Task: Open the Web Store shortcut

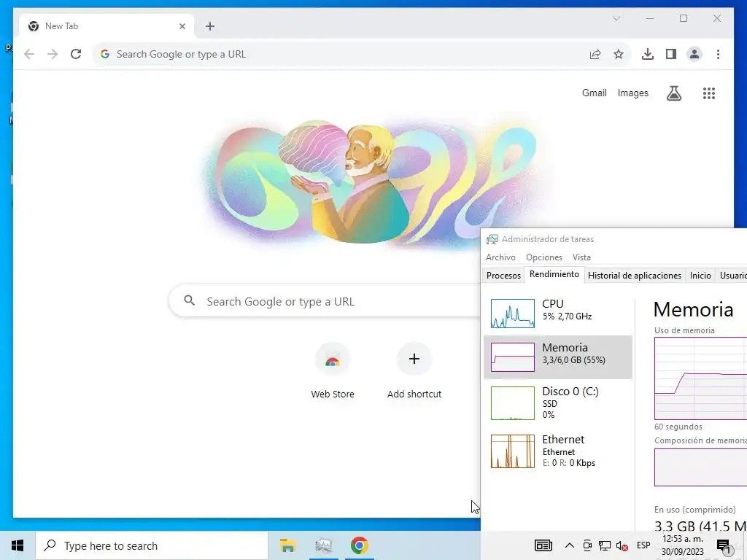Action: point(333,371)
